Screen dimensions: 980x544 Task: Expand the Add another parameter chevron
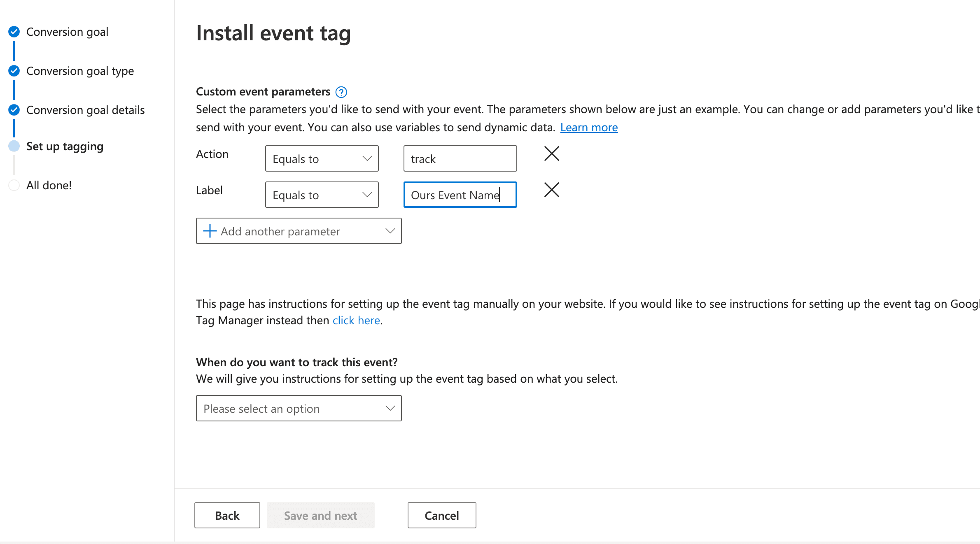[390, 231]
